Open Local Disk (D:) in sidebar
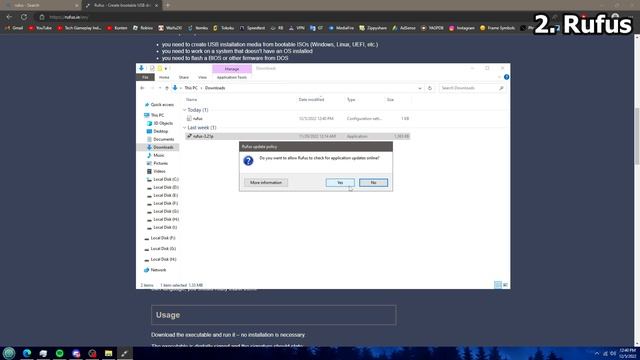The height and width of the screenshot is (360, 640). pyautogui.click(x=166, y=187)
